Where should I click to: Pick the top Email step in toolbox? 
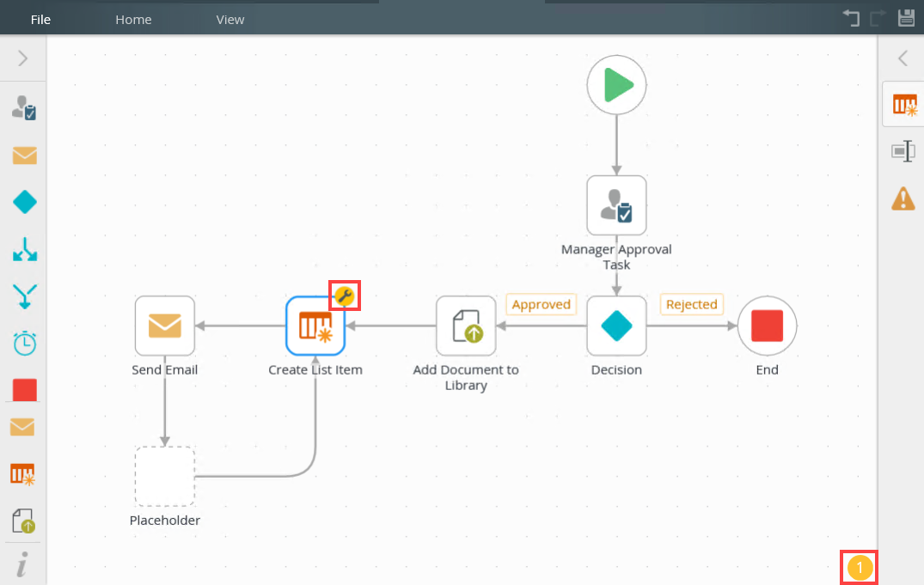click(24, 155)
